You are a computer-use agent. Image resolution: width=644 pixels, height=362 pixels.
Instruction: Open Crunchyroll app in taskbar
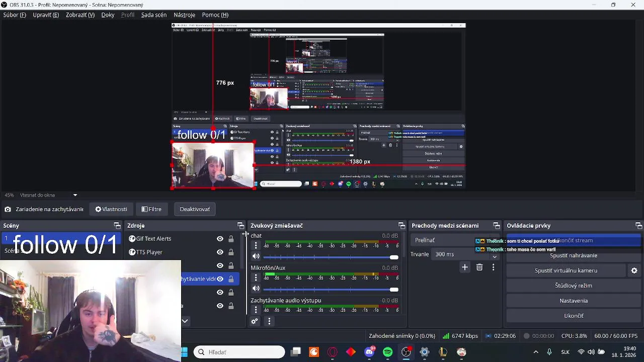pyautogui.click(x=314, y=352)
